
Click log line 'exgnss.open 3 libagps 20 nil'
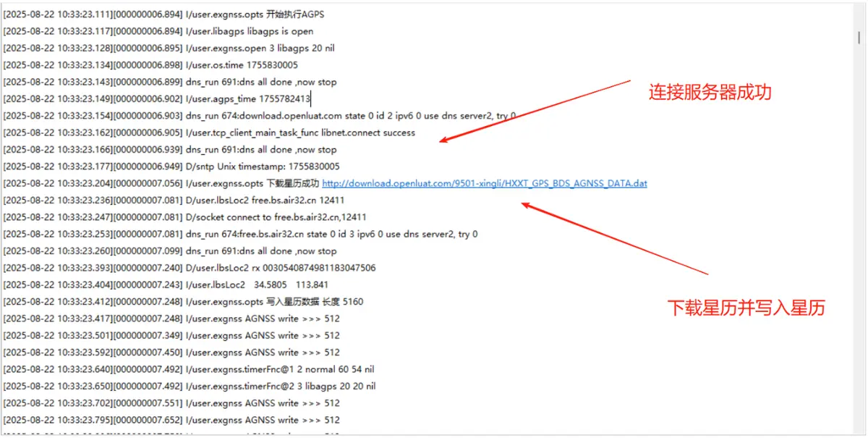(x=169, y=48)
